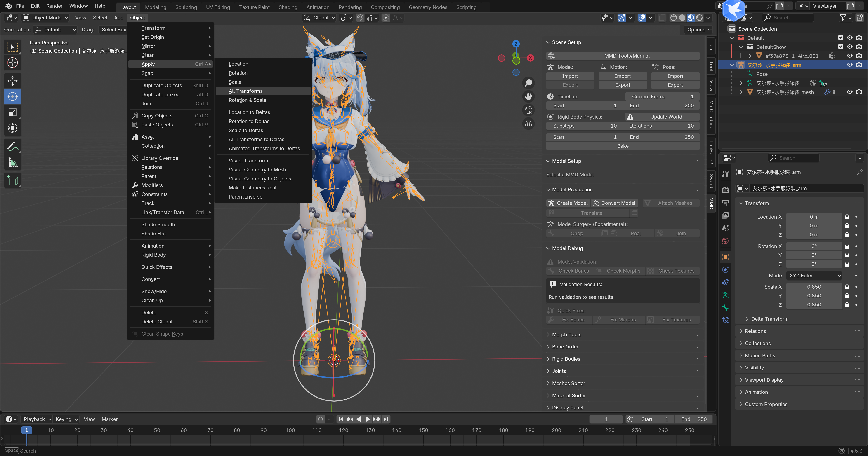Collapse the Scene Setup panel
The height and width of the screenshot is (456, 868).
[x=566, y=42]
